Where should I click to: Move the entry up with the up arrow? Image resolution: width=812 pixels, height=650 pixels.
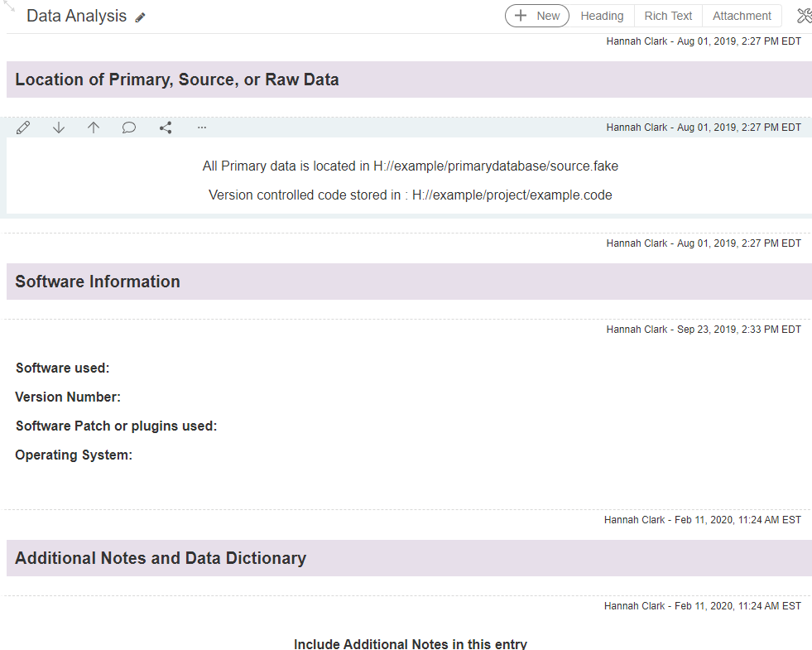coord(94,128)
